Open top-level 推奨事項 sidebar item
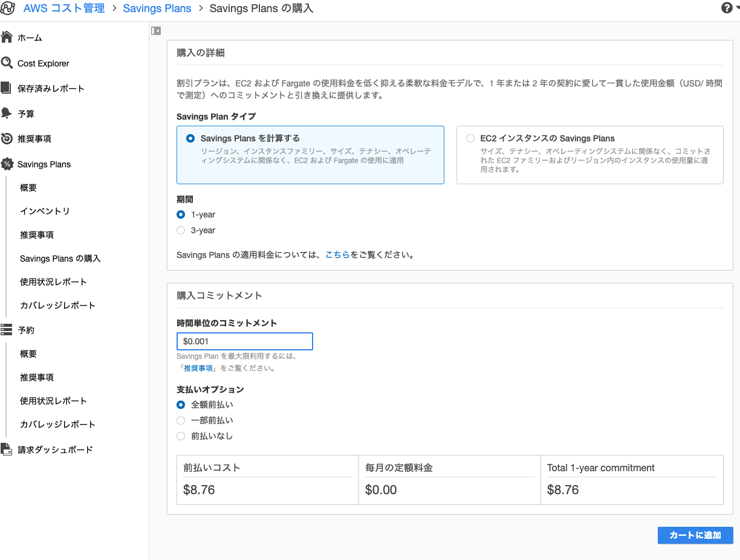This screenshot has width=740, height=560. point(34,139)
